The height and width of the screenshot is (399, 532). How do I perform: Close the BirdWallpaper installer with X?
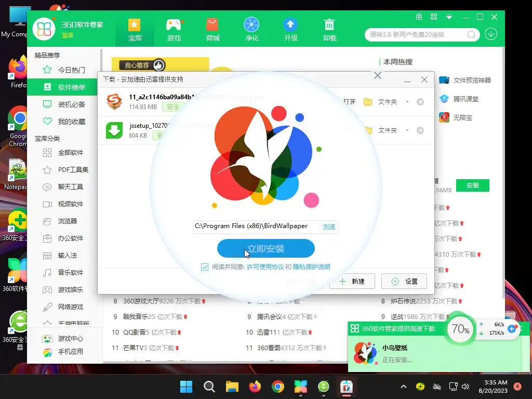pyautogui.click(x=378, y=75)
